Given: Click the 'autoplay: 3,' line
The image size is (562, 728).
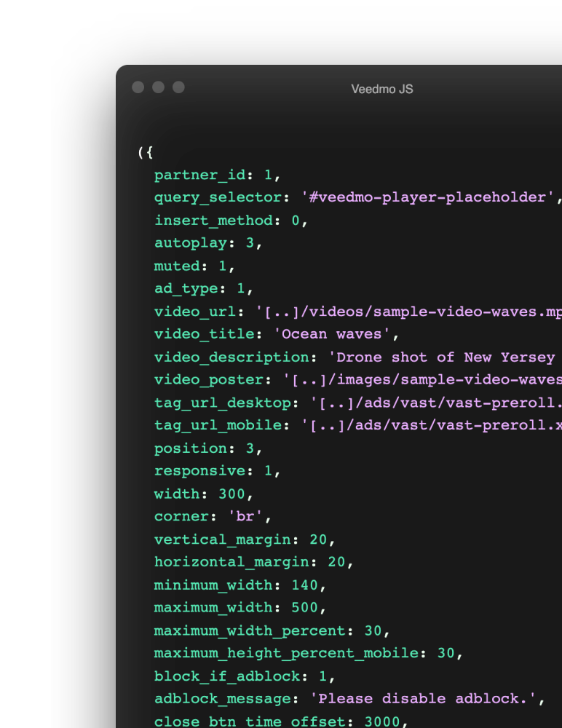Looking at the screenshot, I should 208,243.
